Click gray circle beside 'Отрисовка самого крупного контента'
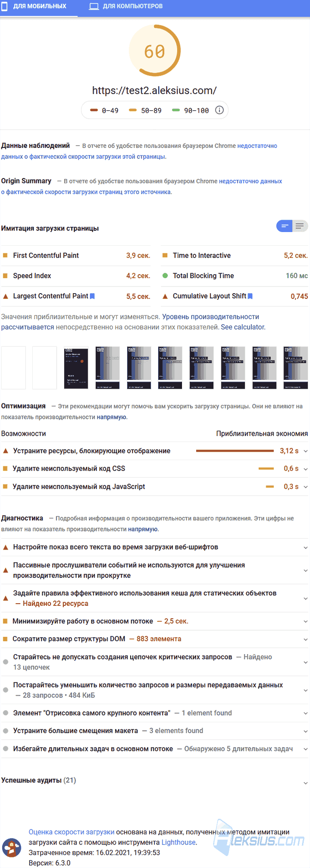This screenshot has height=868, width=310. pos(5,713)
